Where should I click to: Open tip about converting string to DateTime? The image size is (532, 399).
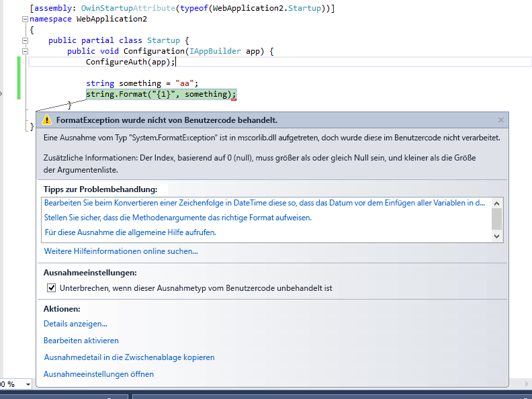click(264, 203)
